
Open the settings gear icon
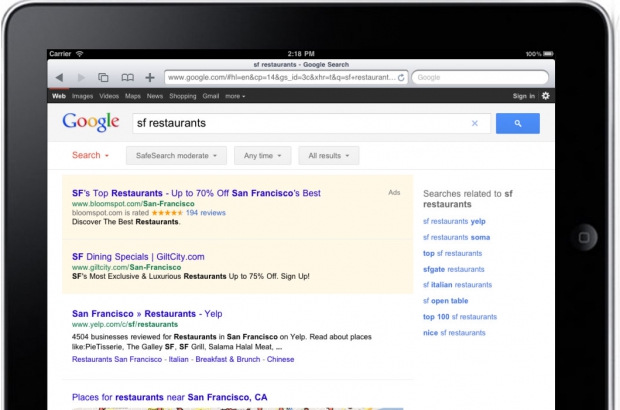click(546, 96)
